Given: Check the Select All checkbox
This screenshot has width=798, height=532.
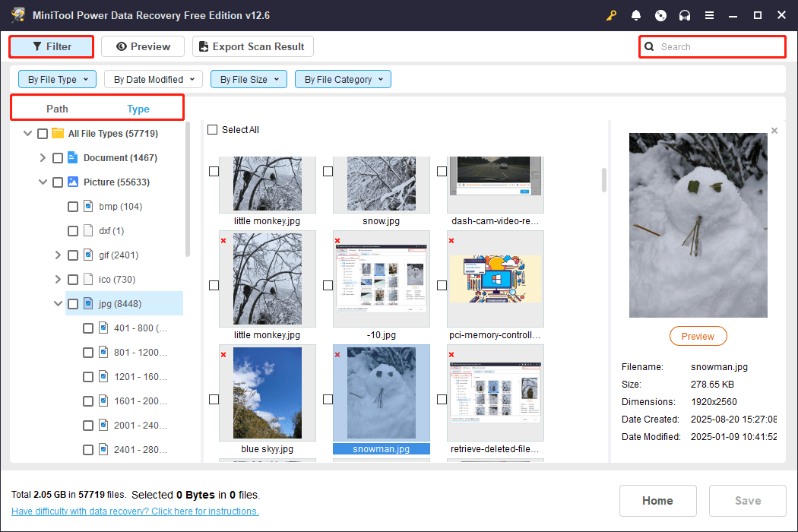Looking at the screenshot, I should click(213, 129).
